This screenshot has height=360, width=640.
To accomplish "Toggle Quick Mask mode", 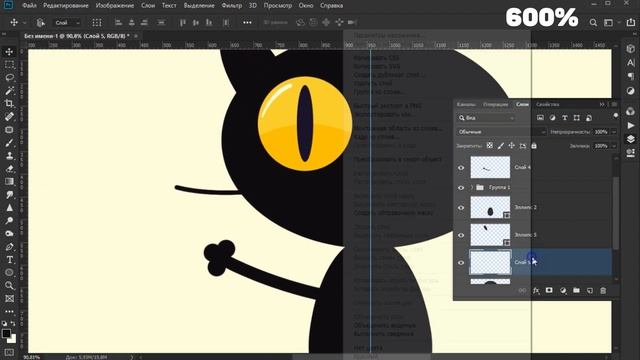I will point(9,352).
